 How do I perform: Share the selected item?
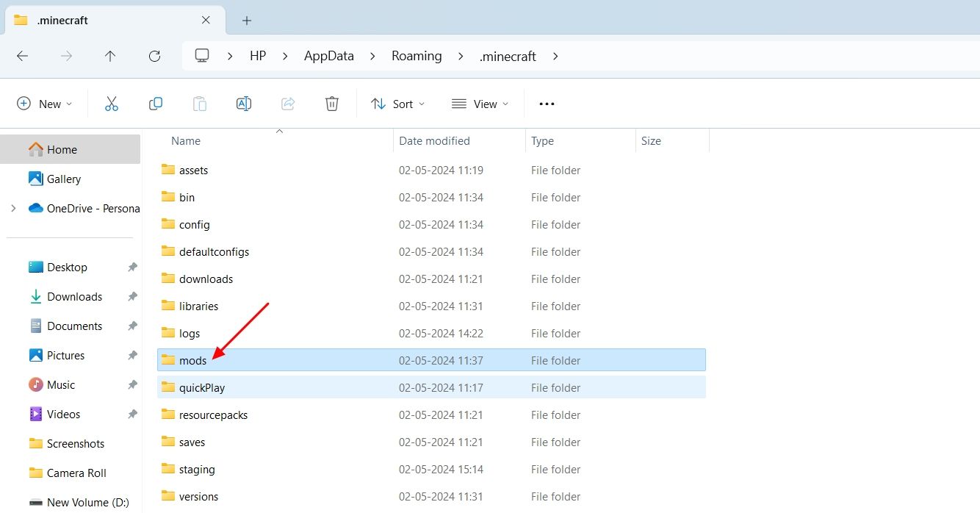coord(288,104)
